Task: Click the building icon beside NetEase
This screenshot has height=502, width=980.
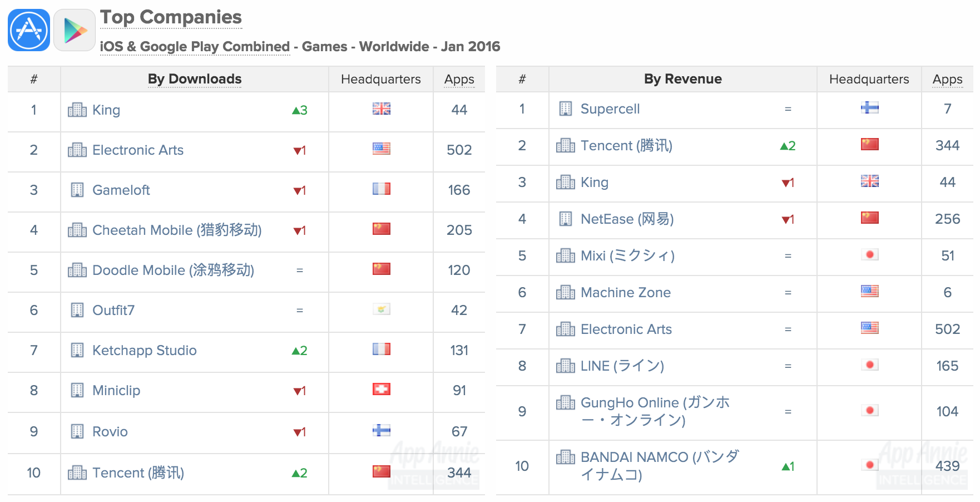Action: pos(566,219)
